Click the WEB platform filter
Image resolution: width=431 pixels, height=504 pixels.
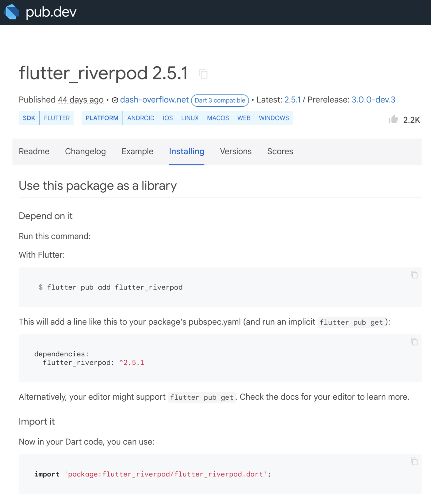(x=244, y=118)
